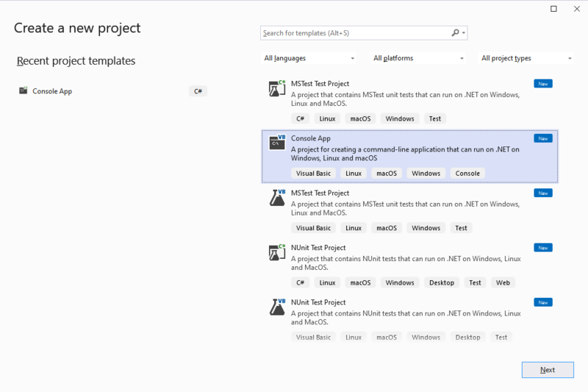Click the Console tag under Console App

pyautogui.click(x=467, y=174)
